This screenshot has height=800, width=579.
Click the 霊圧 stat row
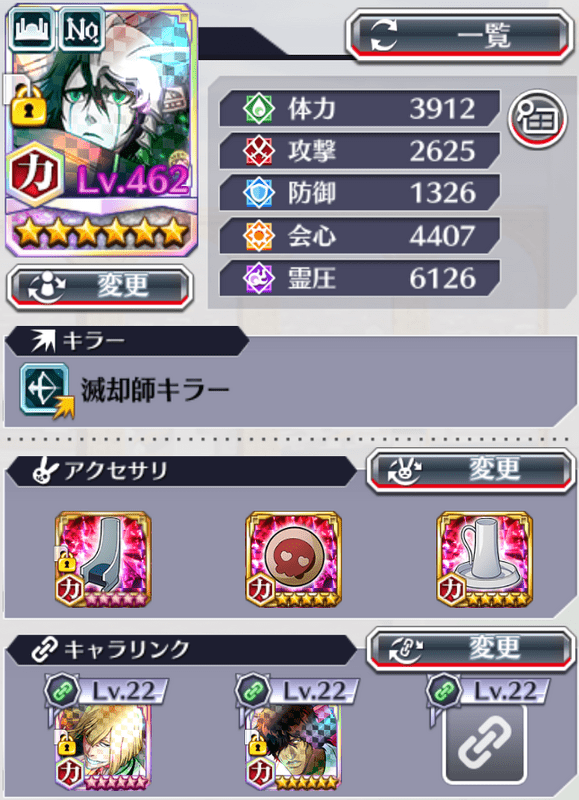(x=360, y=279)
